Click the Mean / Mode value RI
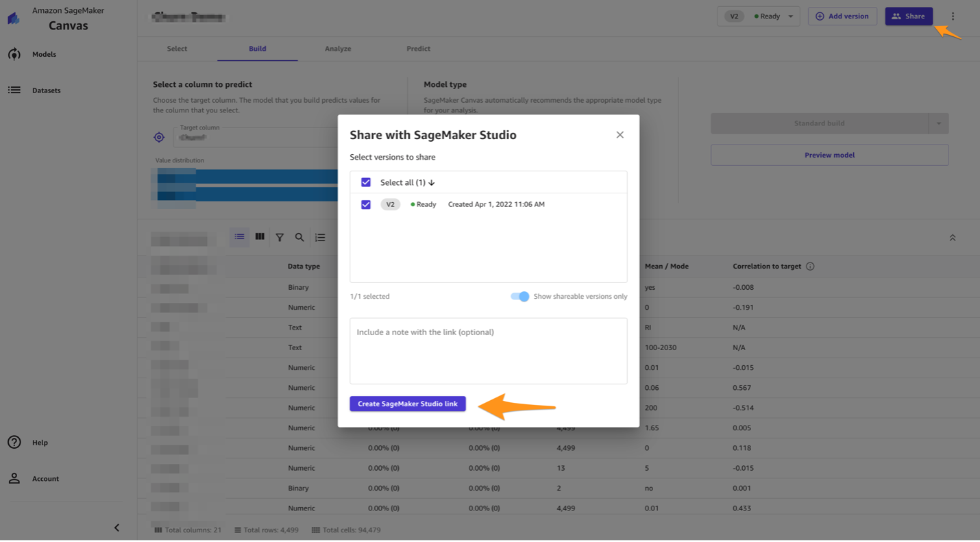The width and height of the screenshot is (980, 542). click(648, 328)
